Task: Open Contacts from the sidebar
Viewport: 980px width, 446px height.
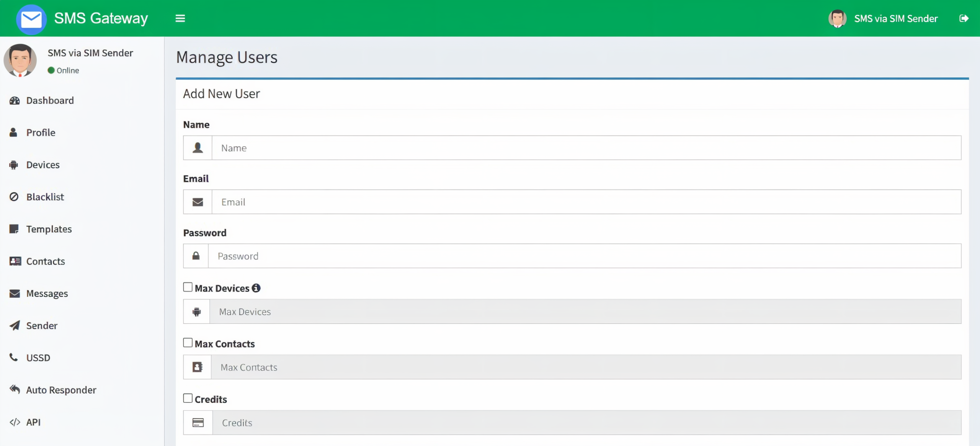Action: [46, 261]
